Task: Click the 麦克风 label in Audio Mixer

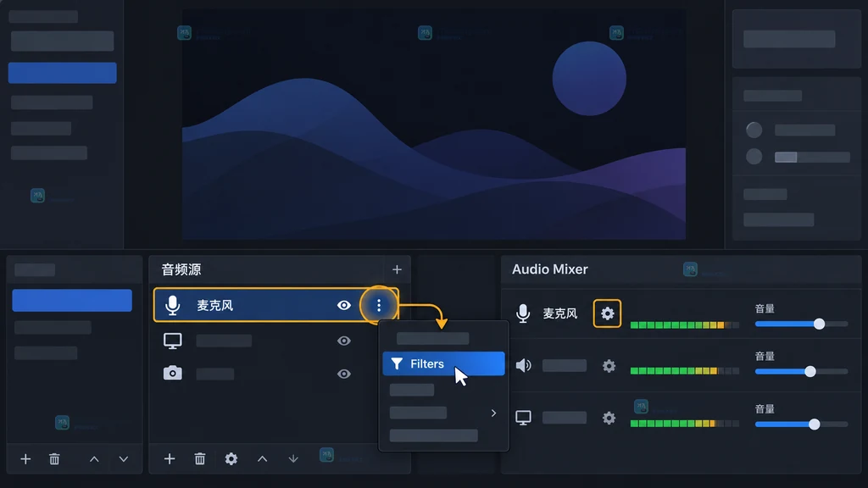Action: pos(559,313)
